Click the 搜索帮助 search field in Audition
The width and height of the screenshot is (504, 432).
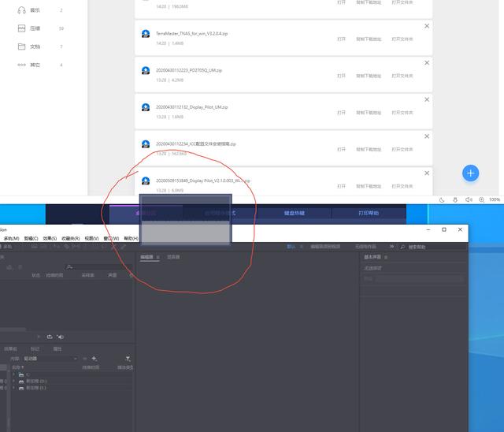click(432, 247)
